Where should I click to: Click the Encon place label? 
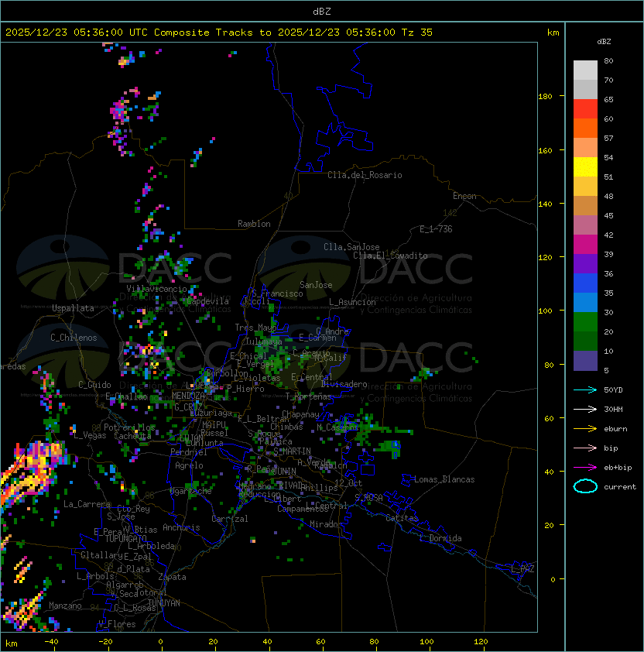[464, 196]
